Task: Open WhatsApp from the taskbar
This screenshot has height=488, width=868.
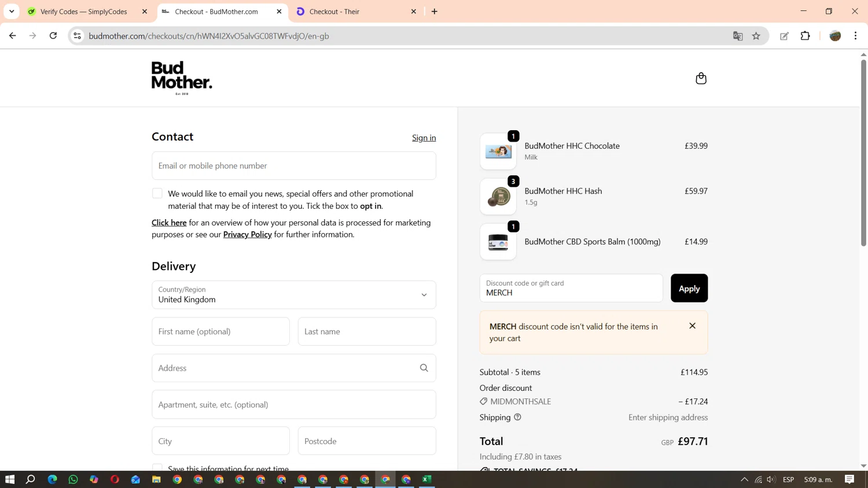Action: point(73,479)
